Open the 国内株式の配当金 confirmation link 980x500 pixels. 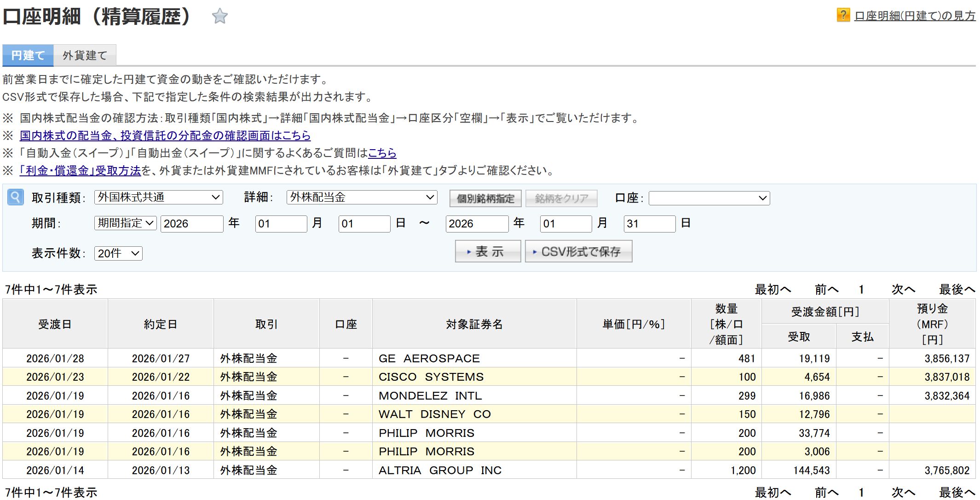(165, 135)
